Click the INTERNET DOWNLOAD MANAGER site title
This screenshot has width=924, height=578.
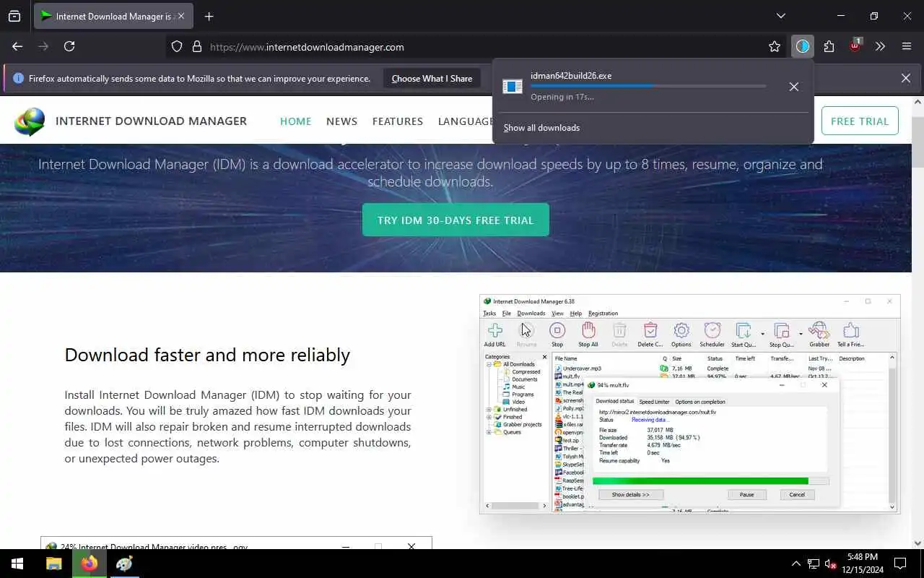pyautogui.click(x=151, y=121)
